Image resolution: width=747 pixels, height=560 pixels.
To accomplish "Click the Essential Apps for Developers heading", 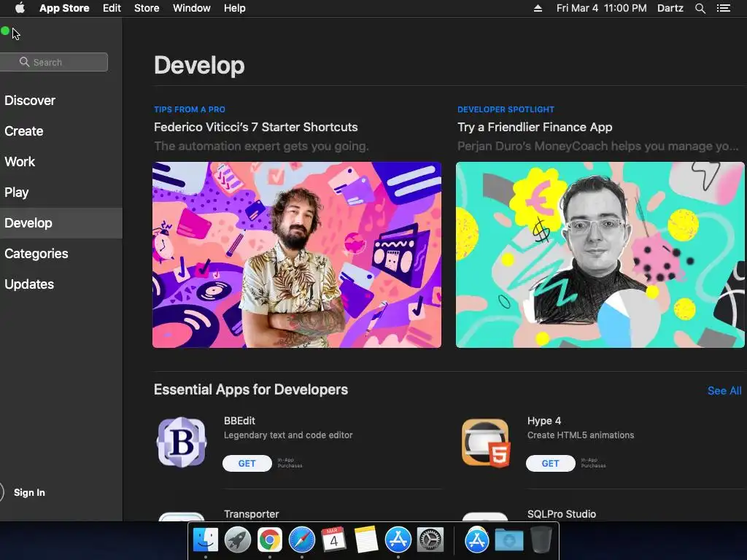I will point(251,389).
